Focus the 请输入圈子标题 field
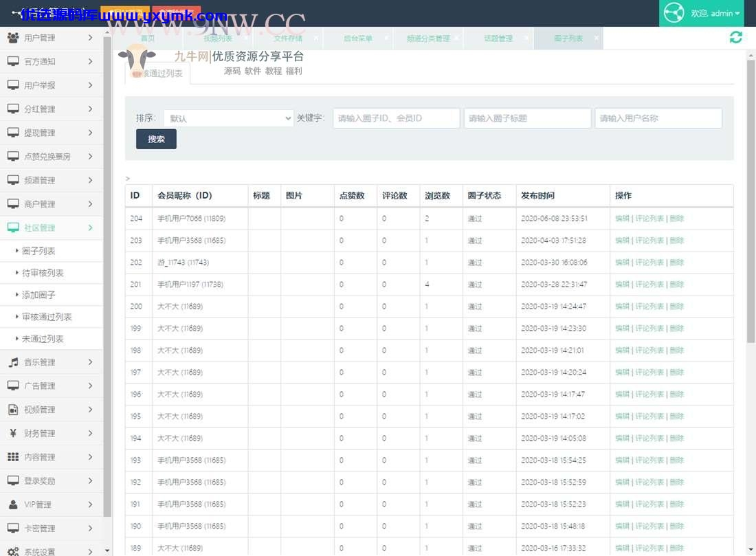756x556 pixels. click(x=527, y=118)
